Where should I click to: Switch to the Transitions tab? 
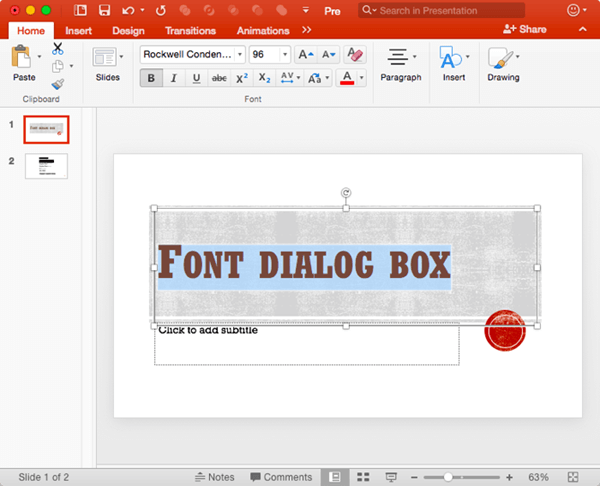click(x=189, y=30)
